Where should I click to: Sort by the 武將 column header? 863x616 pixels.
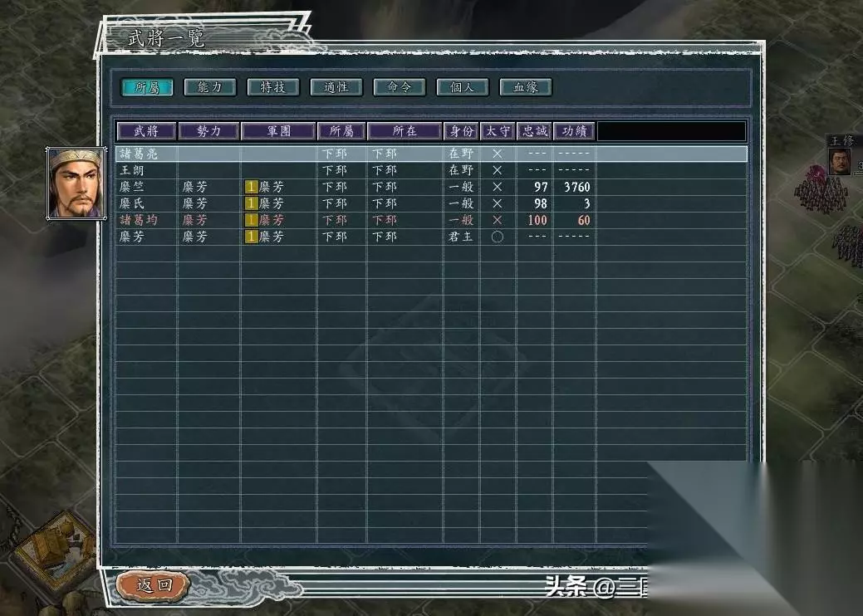[x=146, y=131]
